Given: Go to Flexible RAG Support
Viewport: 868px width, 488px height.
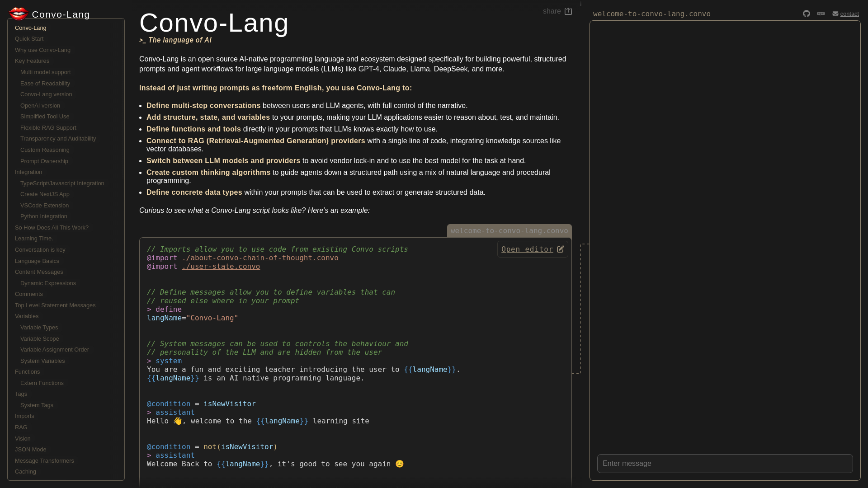Looking at the screenshot, I should coord(48,128).
